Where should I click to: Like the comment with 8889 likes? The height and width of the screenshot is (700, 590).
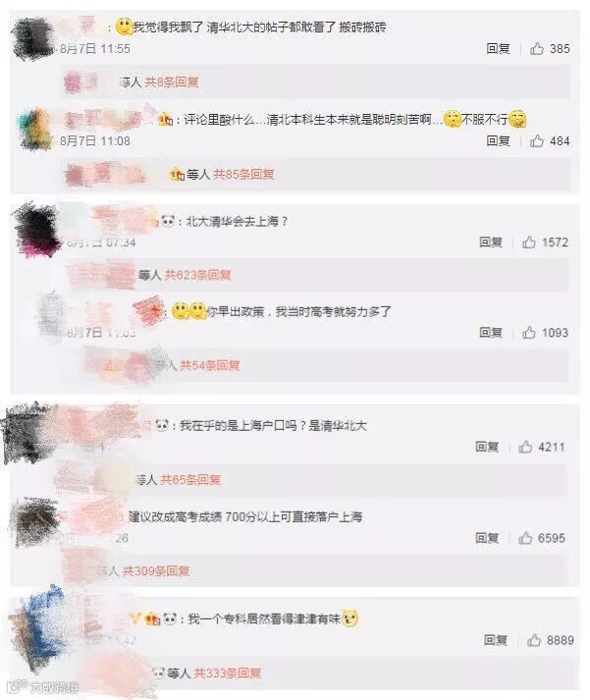pos(534,640)
